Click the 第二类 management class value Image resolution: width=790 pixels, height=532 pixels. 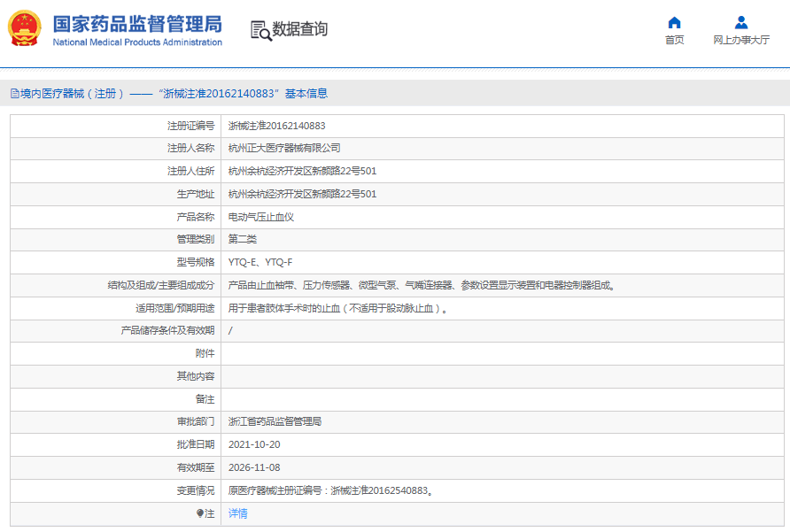coord(243,239)
